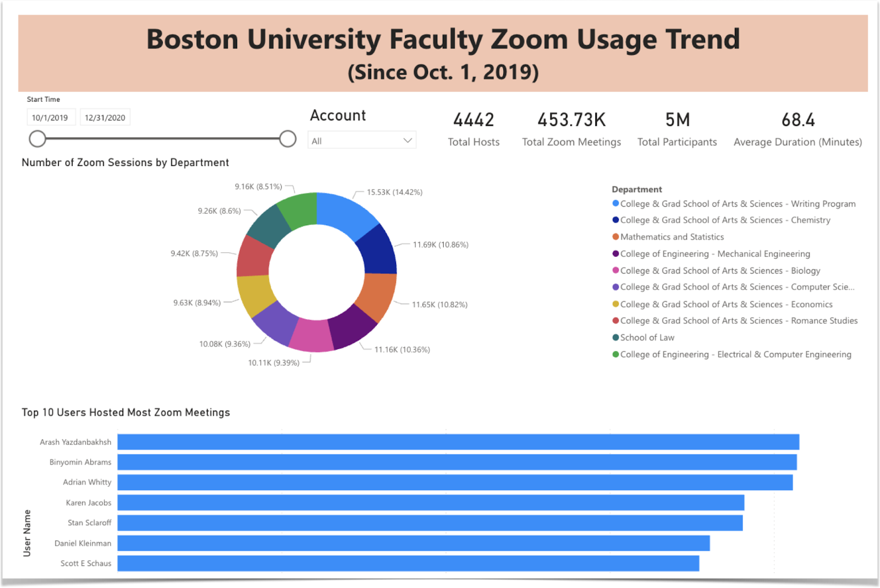Click the yellow 9.63K donut slice
Screen dimensions: 880x588
pyautogui.click(x=255, y=295)
